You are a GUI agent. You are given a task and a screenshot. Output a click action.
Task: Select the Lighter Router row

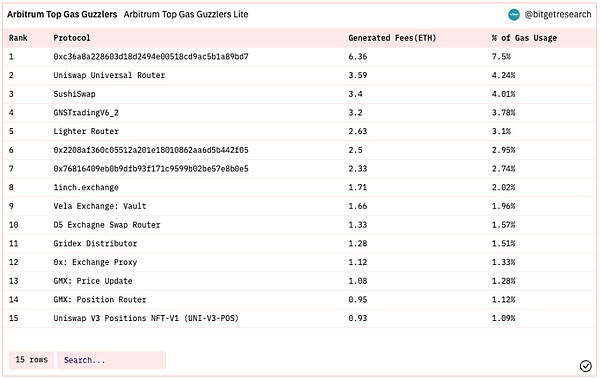(x=300, y=131)
